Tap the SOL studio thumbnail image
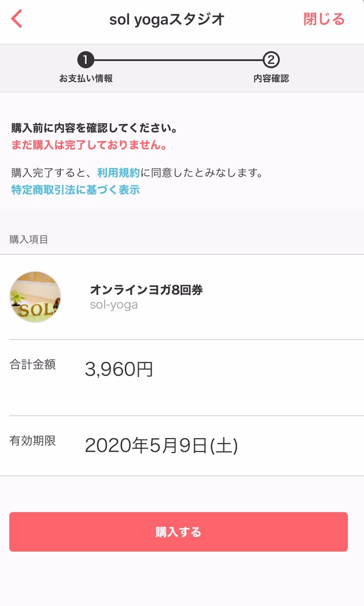 coord(35,297)
